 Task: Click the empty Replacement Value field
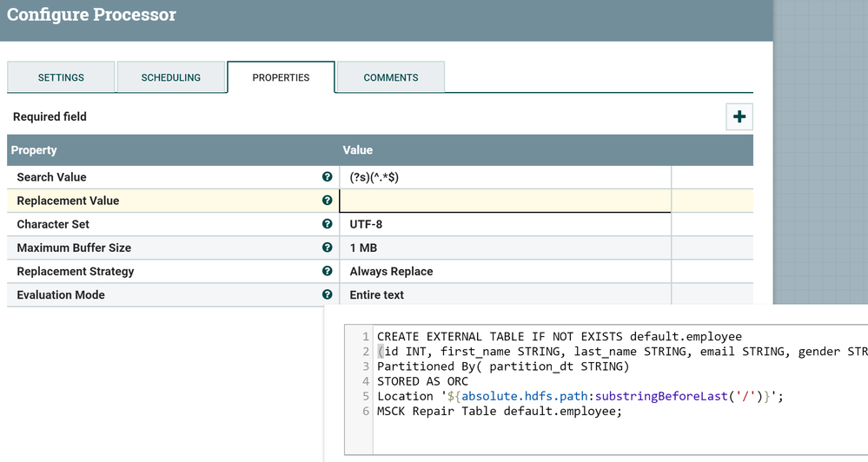pyautogui.click(x=504, y=201)
